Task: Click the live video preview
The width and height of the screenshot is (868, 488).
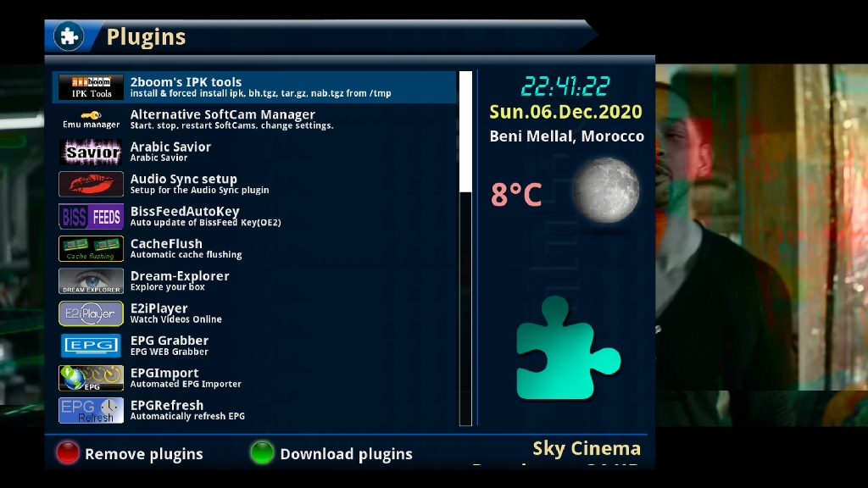Action: (x=762, y=245)
